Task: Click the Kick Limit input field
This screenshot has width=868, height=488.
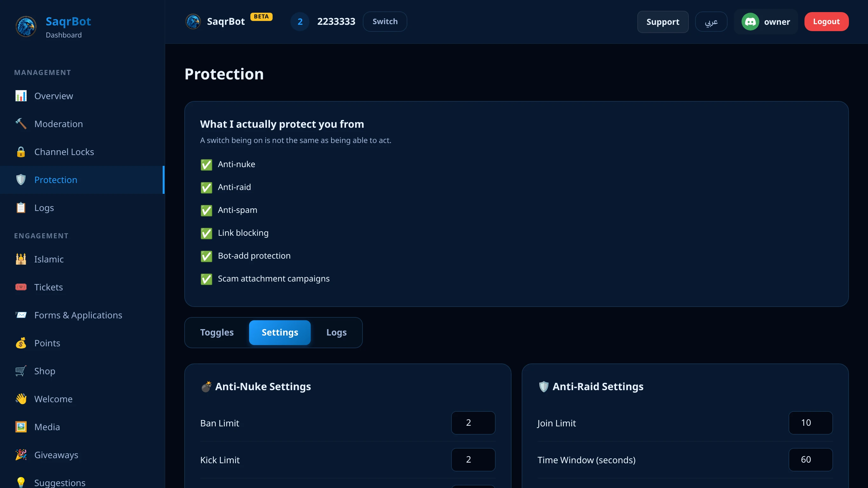Action: click(x=473, y=460)
